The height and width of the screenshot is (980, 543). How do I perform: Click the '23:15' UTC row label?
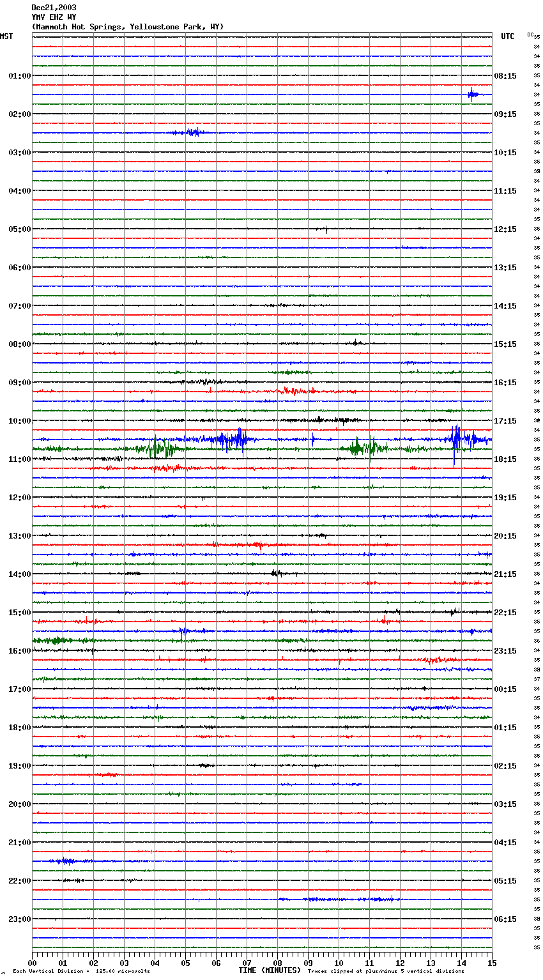pyautogui.click(x=505, y=651)
